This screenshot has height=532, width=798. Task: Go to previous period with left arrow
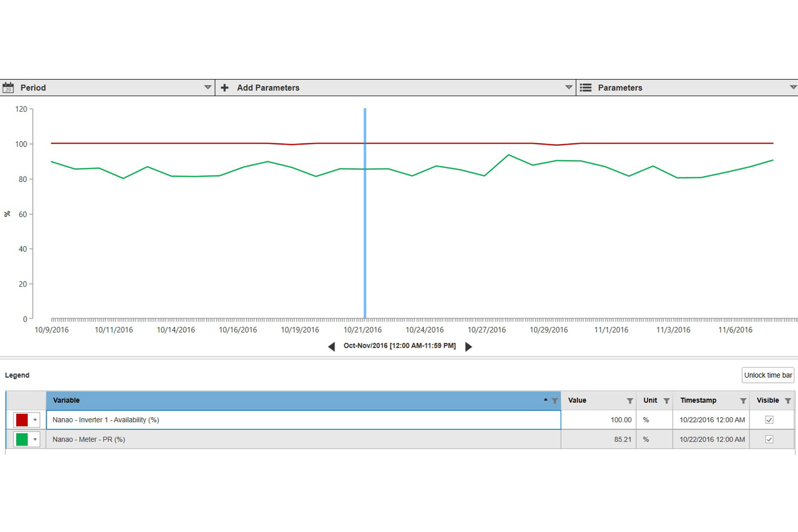(x=332, y=347)
